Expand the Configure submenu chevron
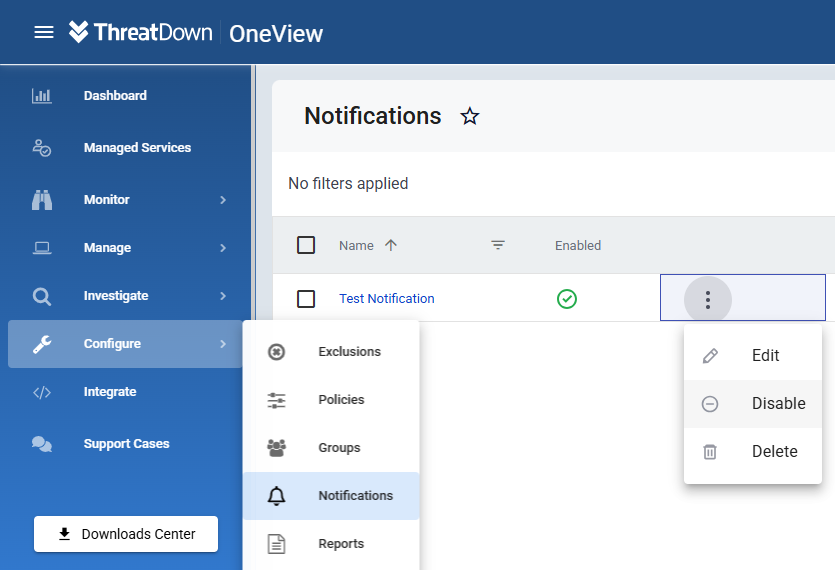 click(x=223, y=344)
